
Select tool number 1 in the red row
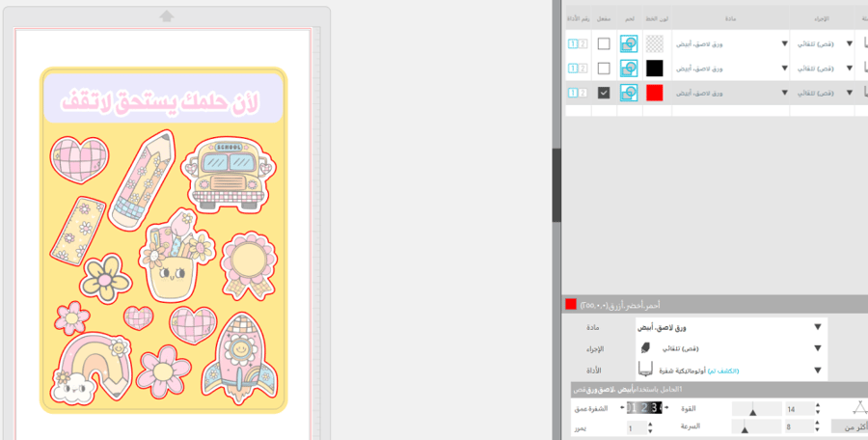point(573,93)
